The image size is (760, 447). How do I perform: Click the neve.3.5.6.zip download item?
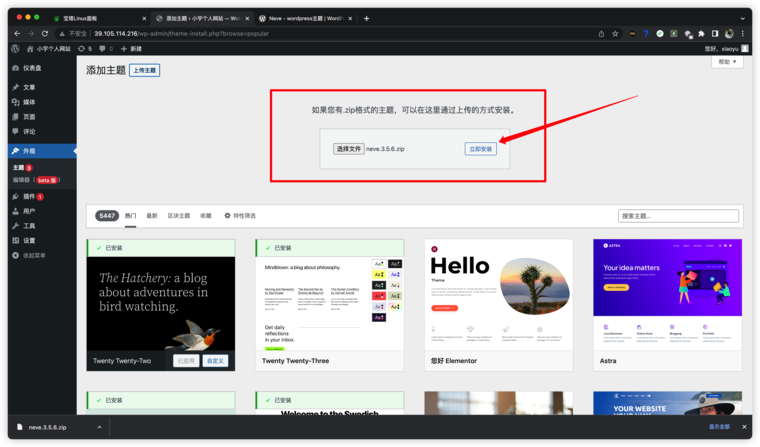[x=48, y=427]
